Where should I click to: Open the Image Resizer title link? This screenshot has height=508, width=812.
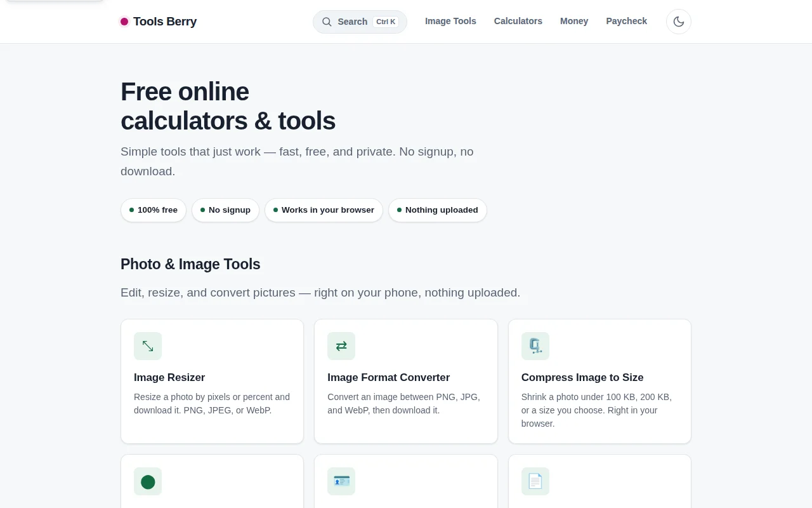click(169, 377)
